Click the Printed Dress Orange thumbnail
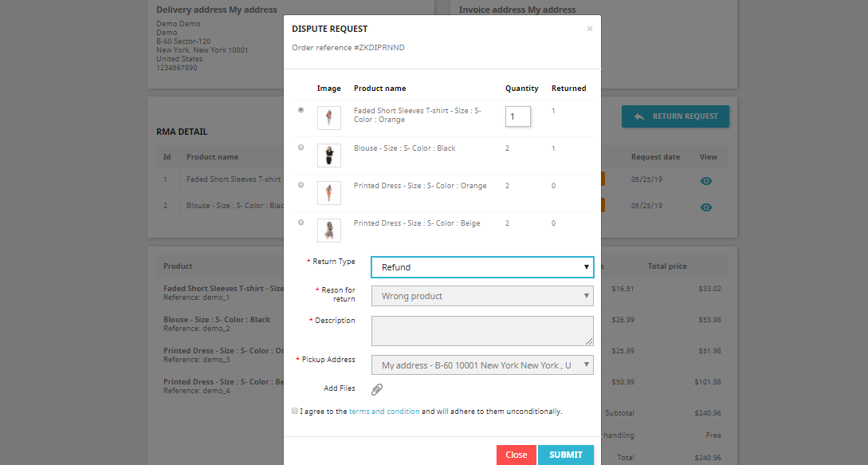This screenshot has height=465, width=868. pyautogui.click(x=329, y=193)
